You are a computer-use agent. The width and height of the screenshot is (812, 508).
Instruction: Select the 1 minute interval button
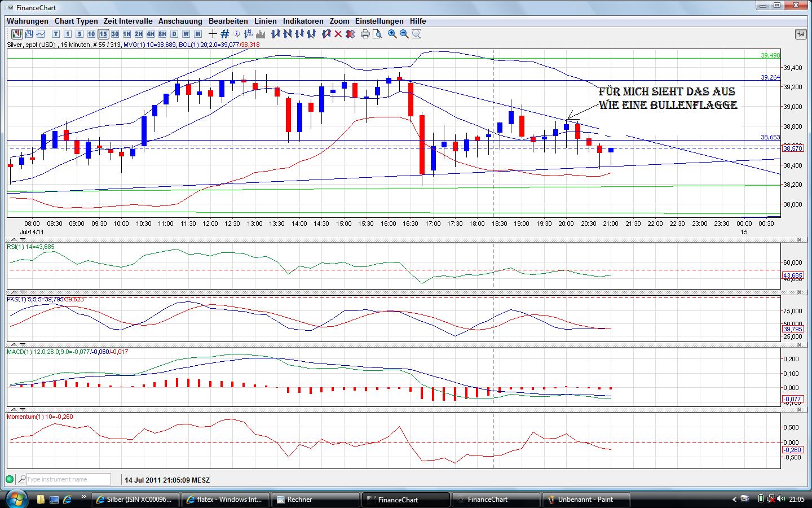pos(68,34)
